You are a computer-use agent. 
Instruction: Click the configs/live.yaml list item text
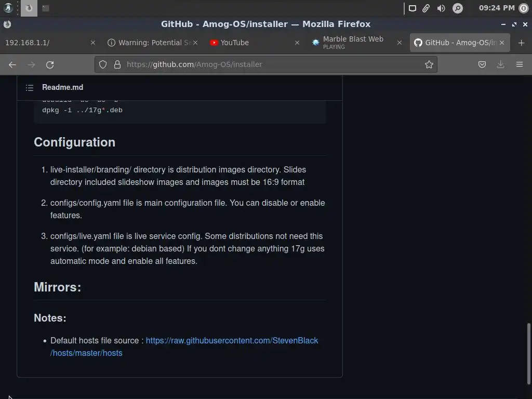(x=187, y=249)
